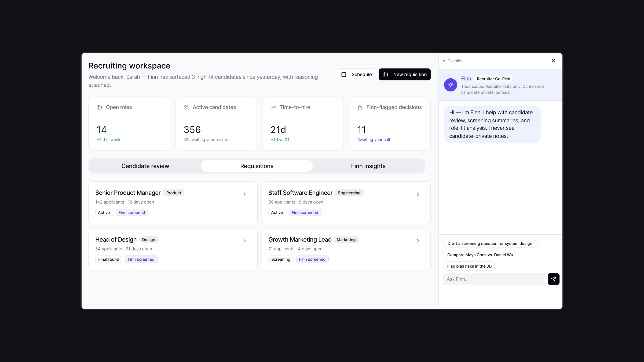Focus the Ask Finn input field
644x362 pixels.
[x=494, y=279]
